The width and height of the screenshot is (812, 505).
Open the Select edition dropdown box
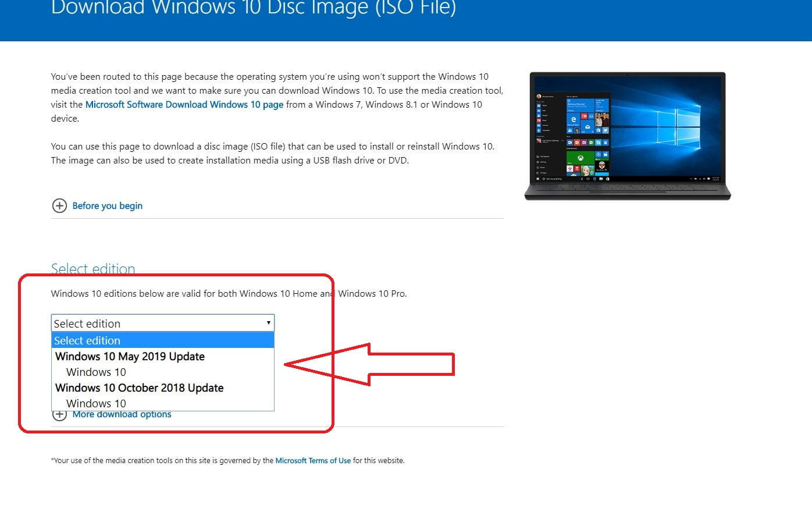(x=163, y=323)
